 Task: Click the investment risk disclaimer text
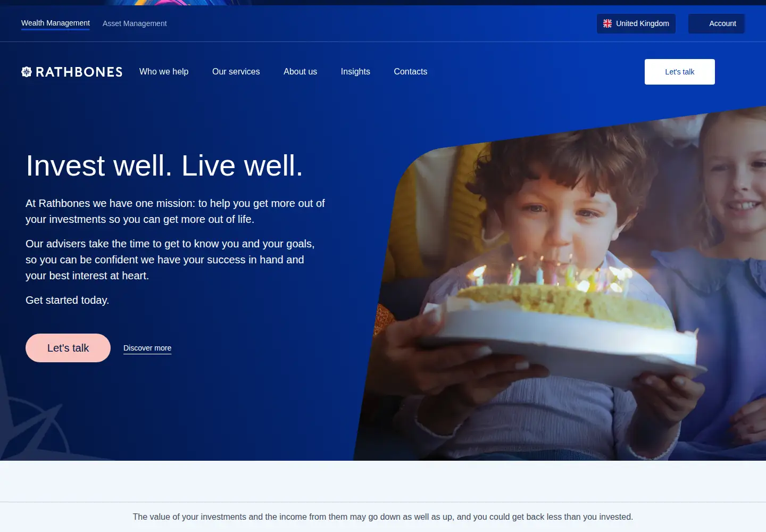coord(383,517)
